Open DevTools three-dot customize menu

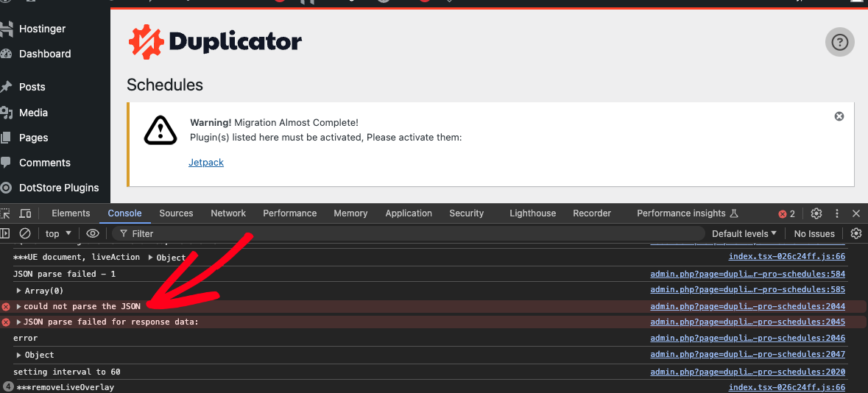click(837, 213)
